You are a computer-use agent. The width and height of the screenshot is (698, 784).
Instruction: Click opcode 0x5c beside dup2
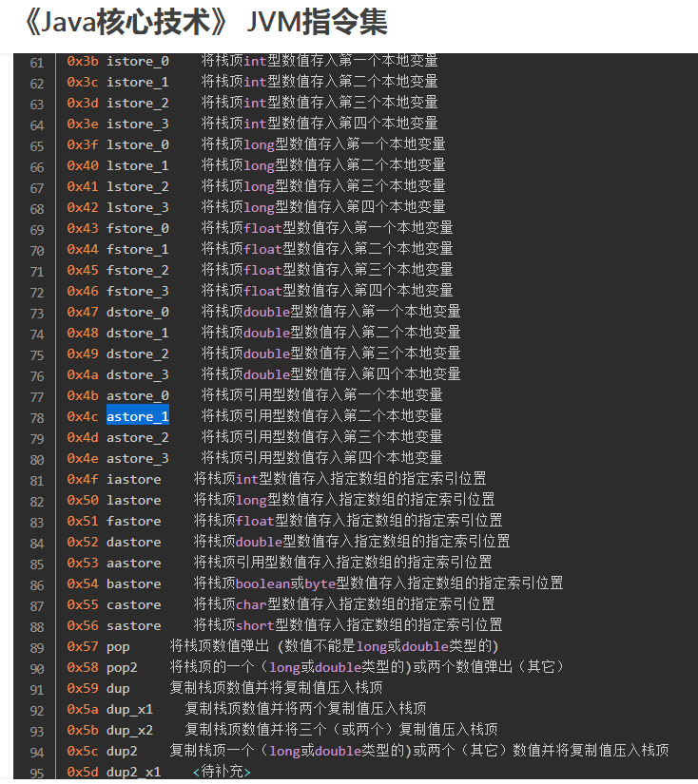83,752
